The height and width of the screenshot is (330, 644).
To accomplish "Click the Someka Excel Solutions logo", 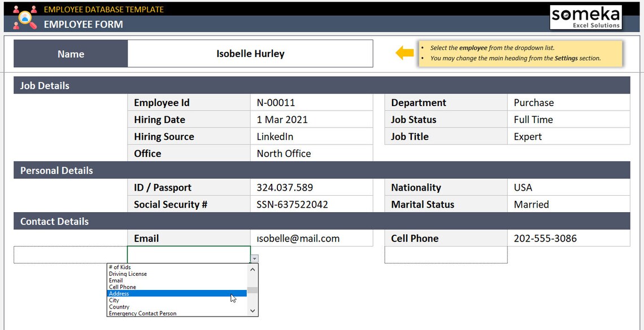I will pos(585,16).
